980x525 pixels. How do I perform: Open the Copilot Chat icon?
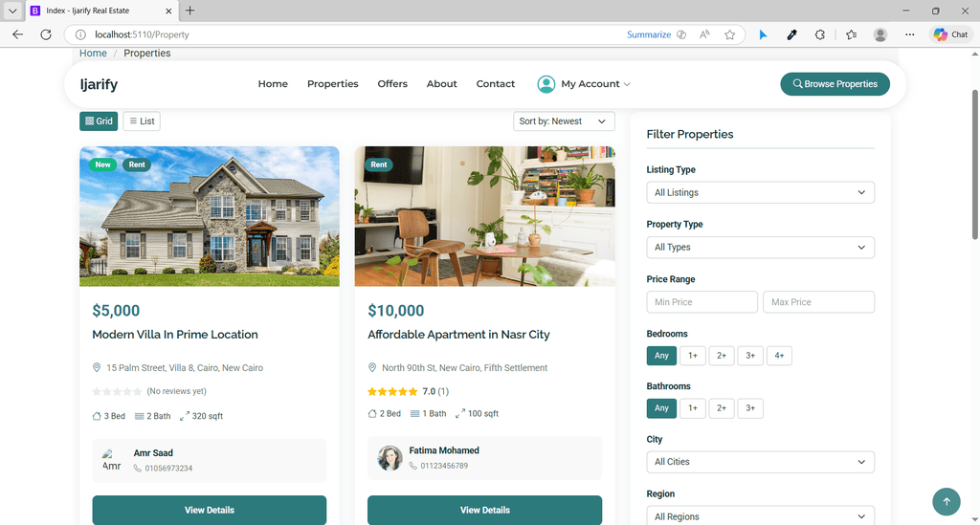tap(950, 35)
